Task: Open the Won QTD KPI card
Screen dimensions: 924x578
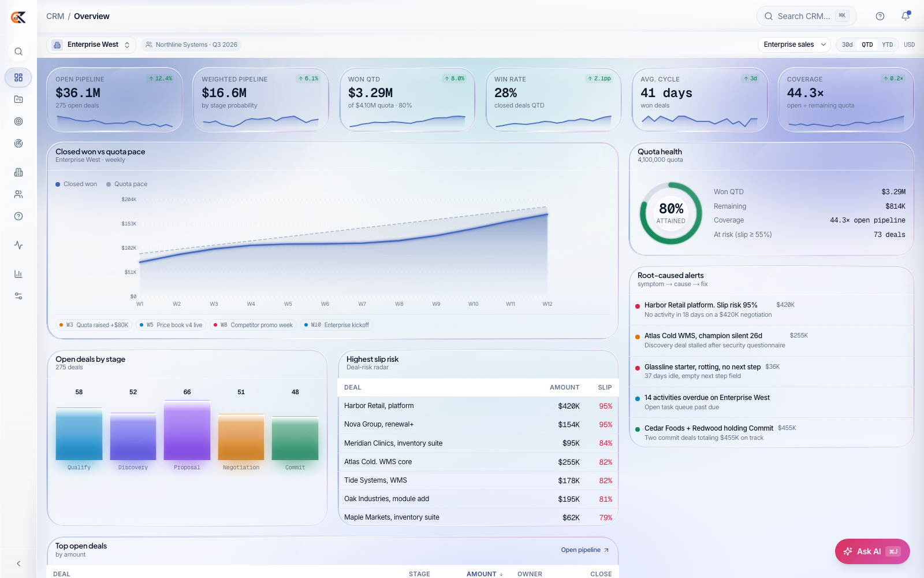Action: 407,100
